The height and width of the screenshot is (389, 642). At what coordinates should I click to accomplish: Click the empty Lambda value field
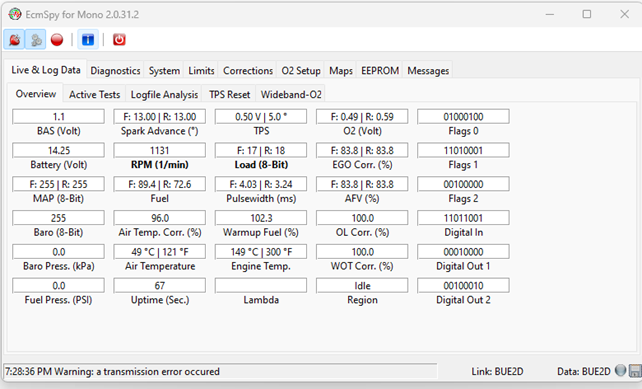[261, 285]
